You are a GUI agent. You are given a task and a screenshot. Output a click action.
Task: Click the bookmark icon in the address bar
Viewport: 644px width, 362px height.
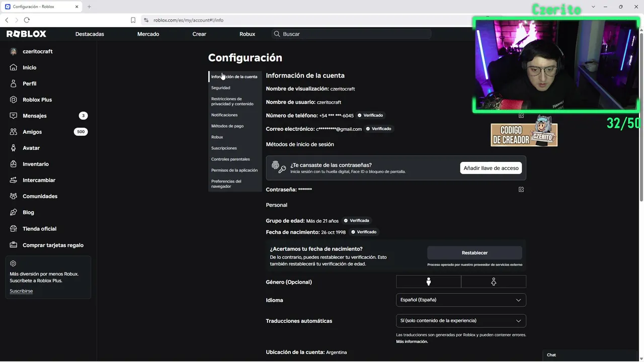click(133, 20)
